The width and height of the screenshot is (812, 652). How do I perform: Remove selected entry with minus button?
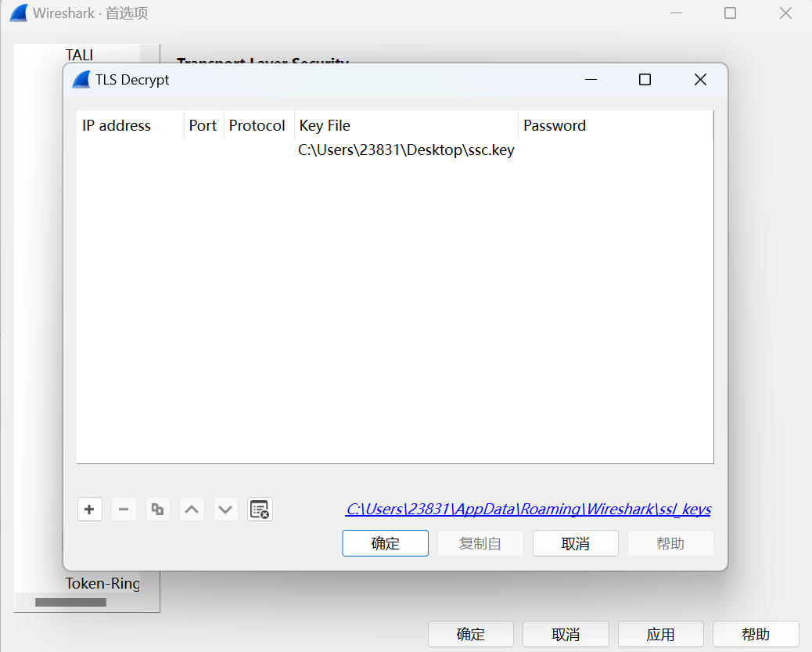124,510
